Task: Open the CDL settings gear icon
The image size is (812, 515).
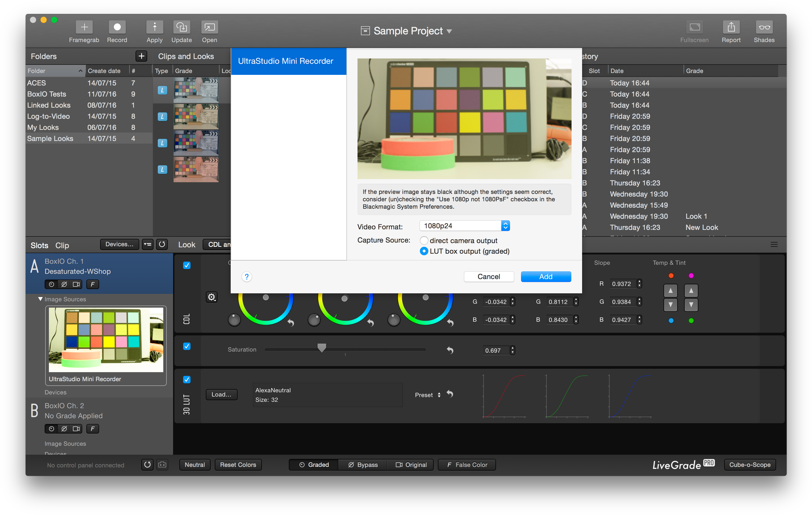Action: [x=211, y=297]
